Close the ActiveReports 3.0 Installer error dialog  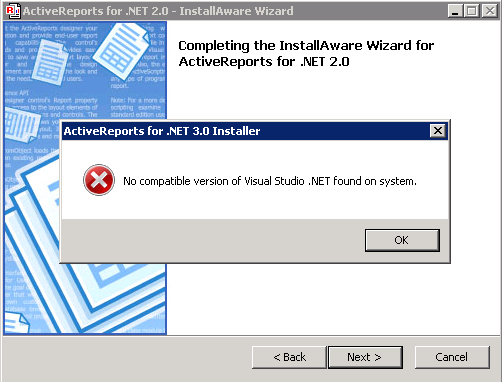[438, 131]
